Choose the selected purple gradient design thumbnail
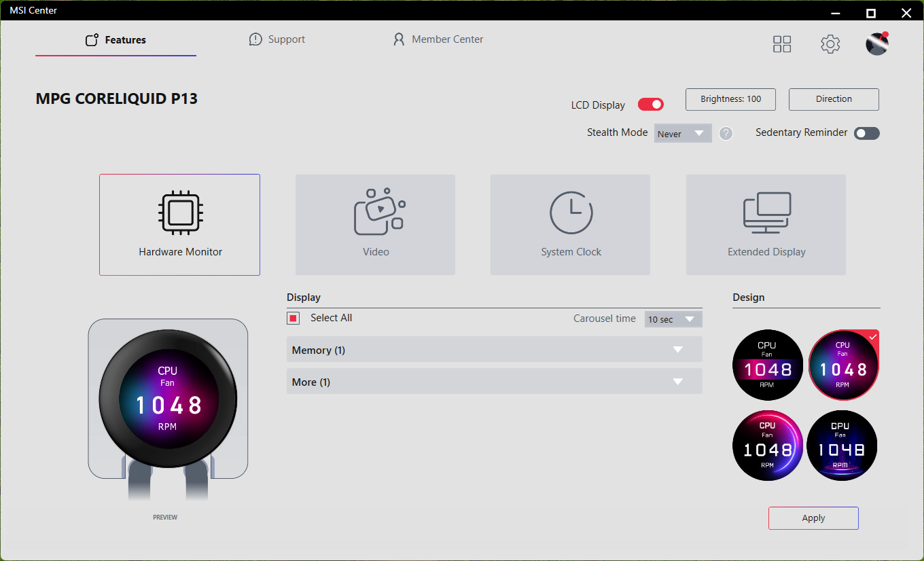 point(843,365)
